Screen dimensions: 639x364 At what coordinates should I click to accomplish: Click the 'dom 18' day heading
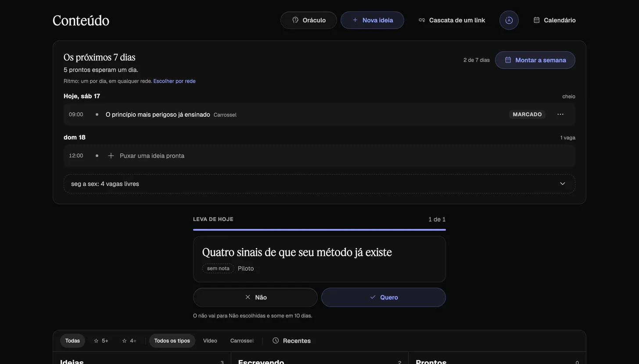point(75,137)
